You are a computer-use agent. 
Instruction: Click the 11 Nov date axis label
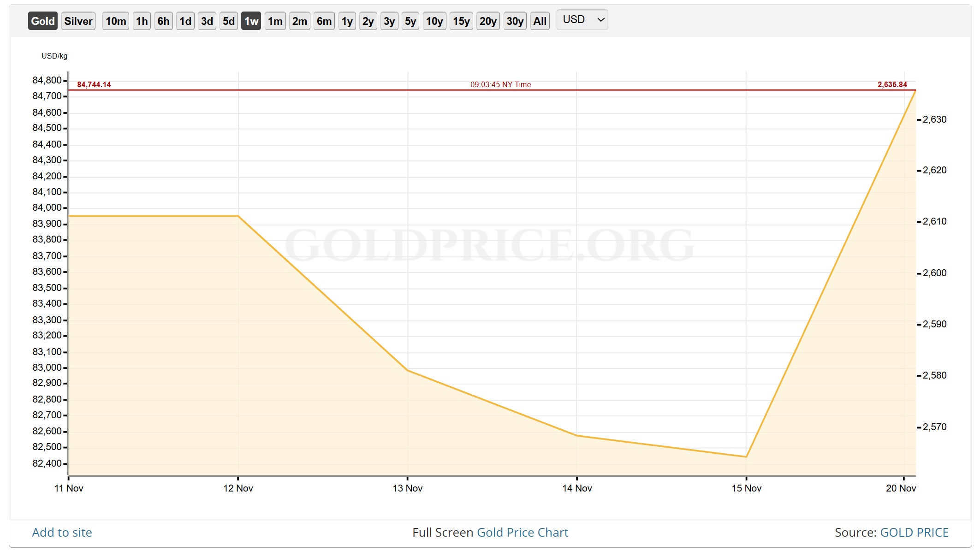[x=69, y=488]
